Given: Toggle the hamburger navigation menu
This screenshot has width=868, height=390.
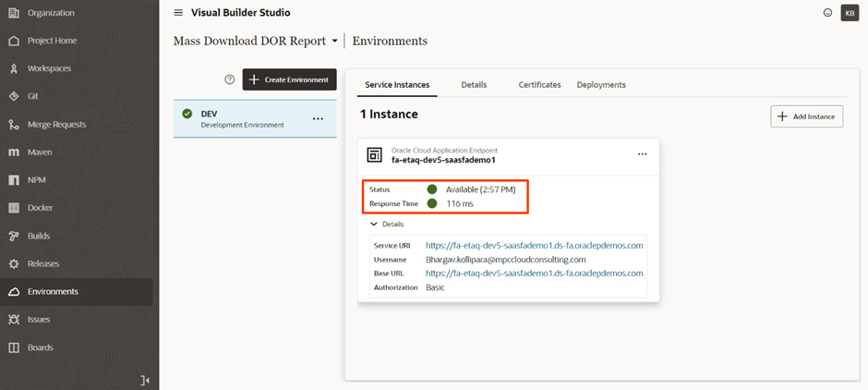Looking at the screenshot, I should click(178, 13).
